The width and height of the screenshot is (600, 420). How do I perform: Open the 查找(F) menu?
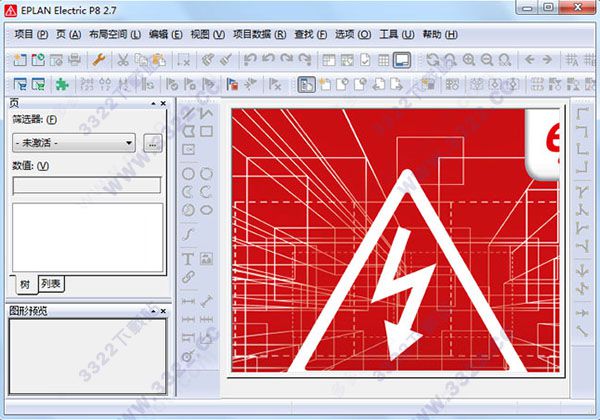click(x=310, y=34)
